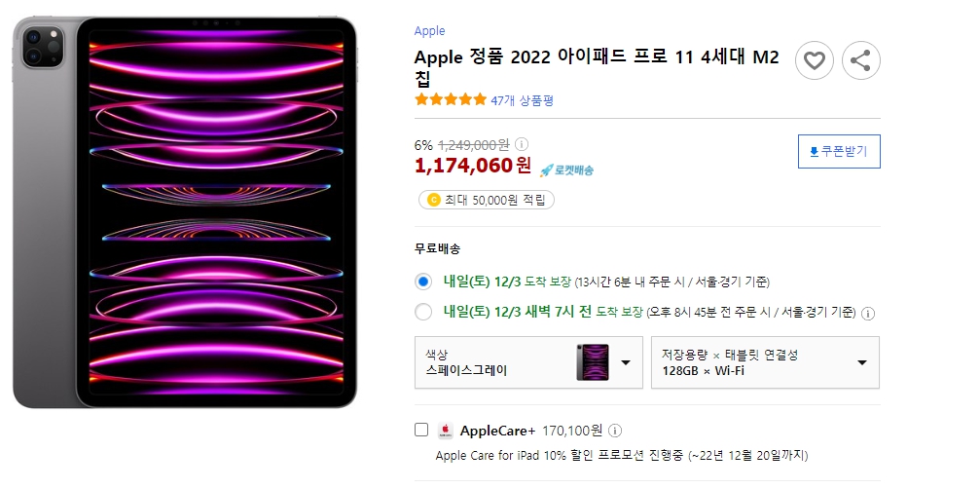Click the space gray color thumbnail

click(593, 362)
